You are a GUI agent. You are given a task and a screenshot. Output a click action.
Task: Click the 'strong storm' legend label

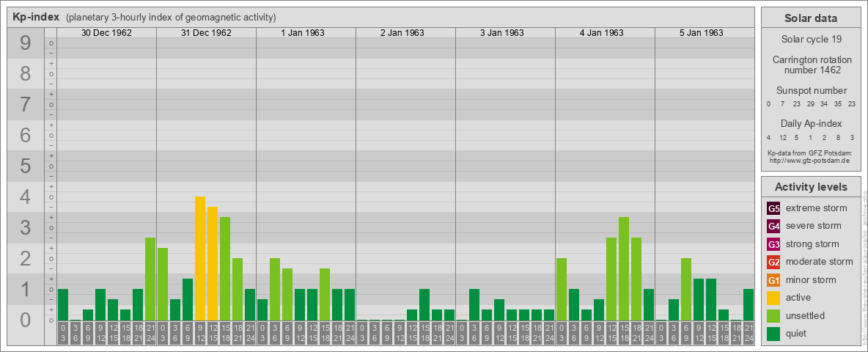point(812,244)
